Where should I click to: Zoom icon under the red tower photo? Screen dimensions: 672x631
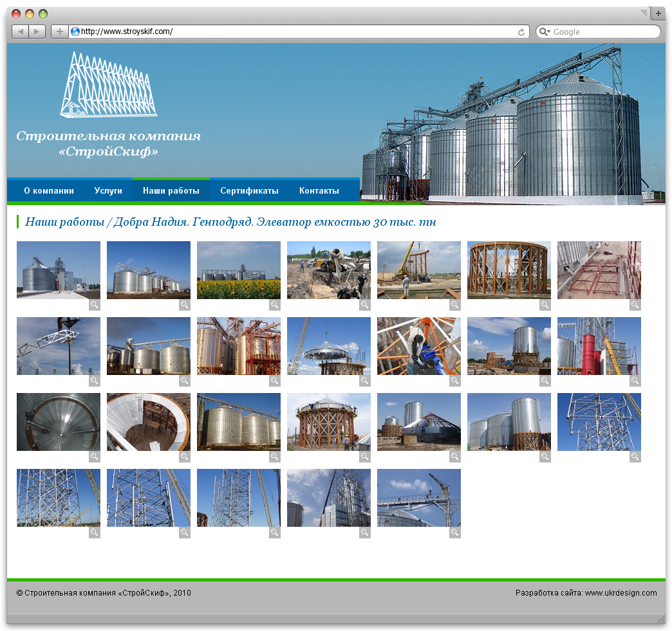point(635,381)
